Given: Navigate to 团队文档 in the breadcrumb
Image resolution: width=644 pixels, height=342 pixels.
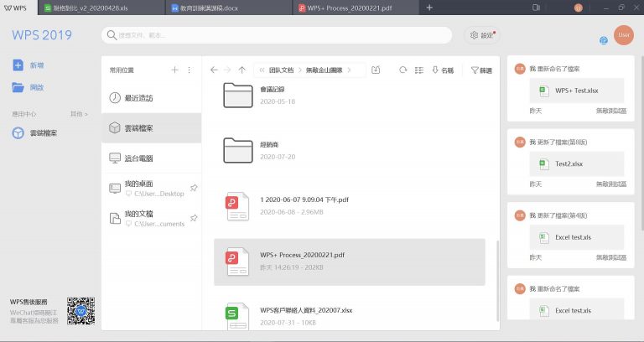Looking at the screenshot, I should point(282,70).
